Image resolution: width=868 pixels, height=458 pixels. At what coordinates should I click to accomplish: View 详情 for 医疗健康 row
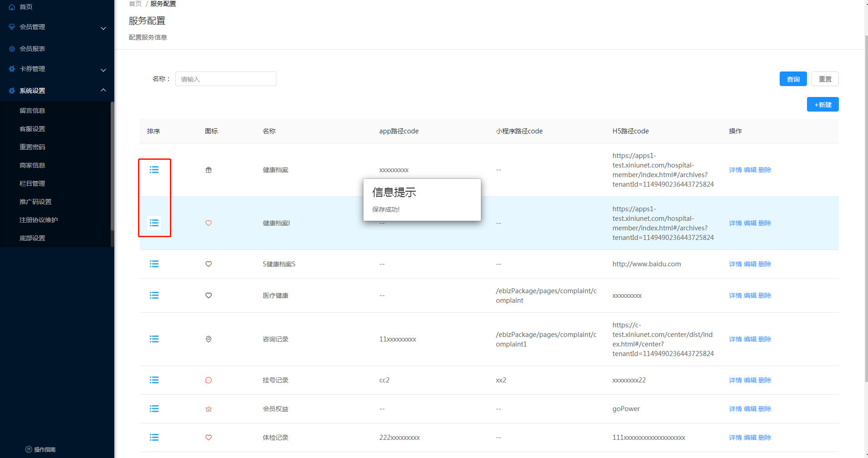pyautogui.click(x=735, y=295)
